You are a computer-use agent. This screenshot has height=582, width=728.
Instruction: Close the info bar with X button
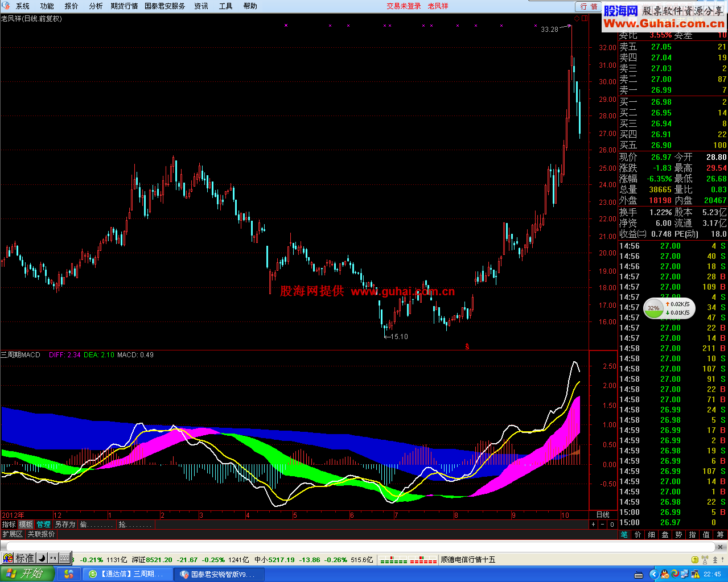pyautogui.click(x=720, y=547)
